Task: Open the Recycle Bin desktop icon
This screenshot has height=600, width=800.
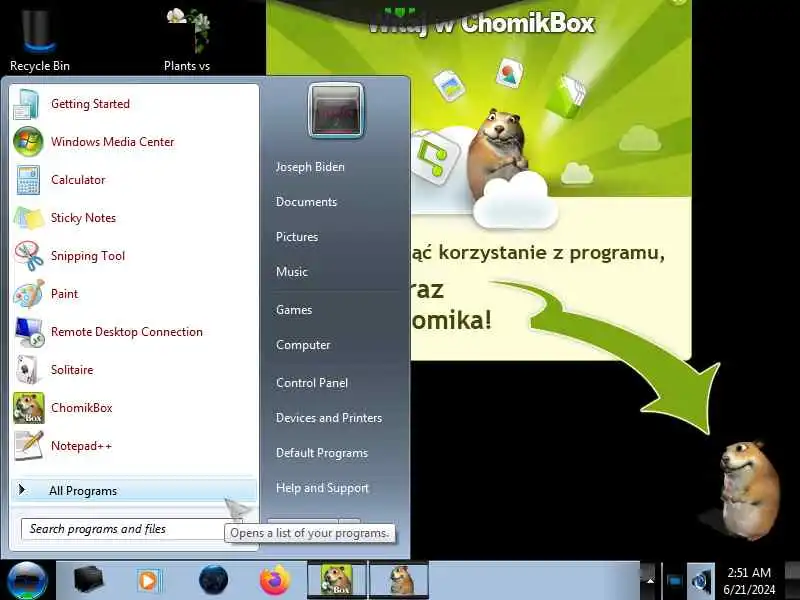Action: [x=39, y=38]
